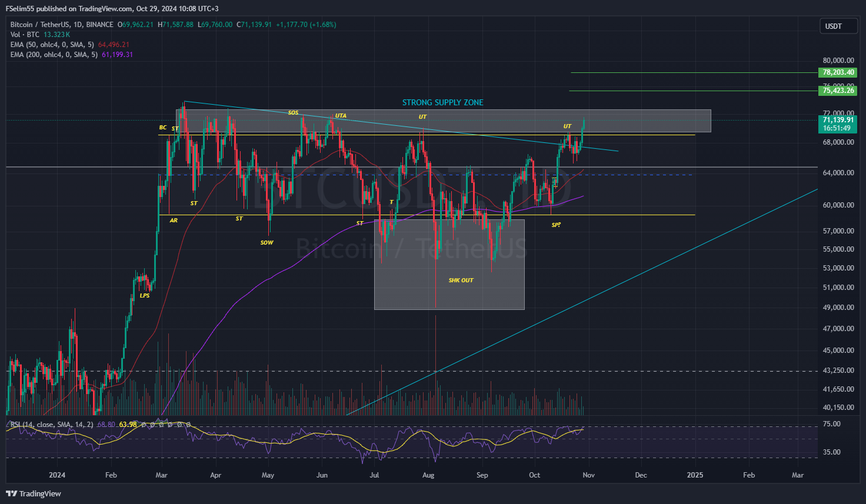Click the EMA 200 value 61,199.31
Screen dimensions: 866x504
click(x=117, y=55)
